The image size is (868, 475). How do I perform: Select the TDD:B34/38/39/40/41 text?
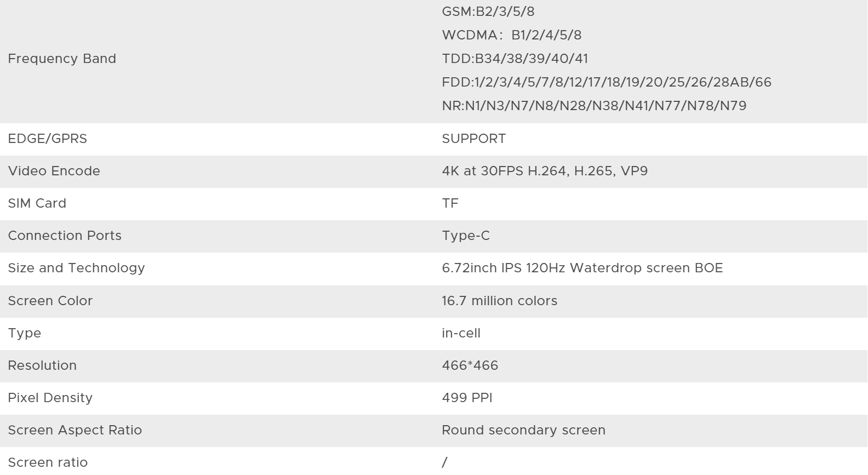point(515,59)
